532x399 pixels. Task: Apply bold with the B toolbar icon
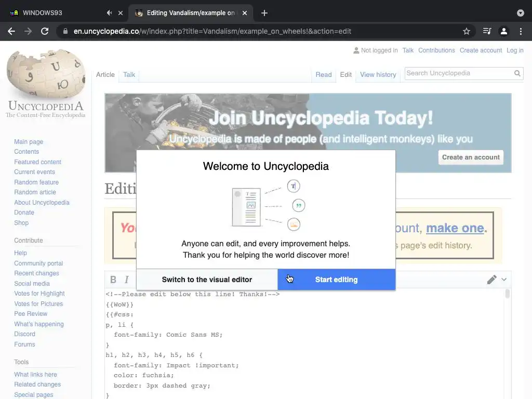pyautogui.click(x=113, y=280)
